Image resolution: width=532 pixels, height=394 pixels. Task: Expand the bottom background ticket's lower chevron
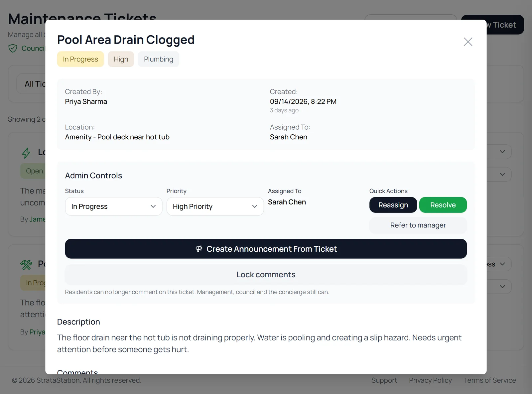502,287
